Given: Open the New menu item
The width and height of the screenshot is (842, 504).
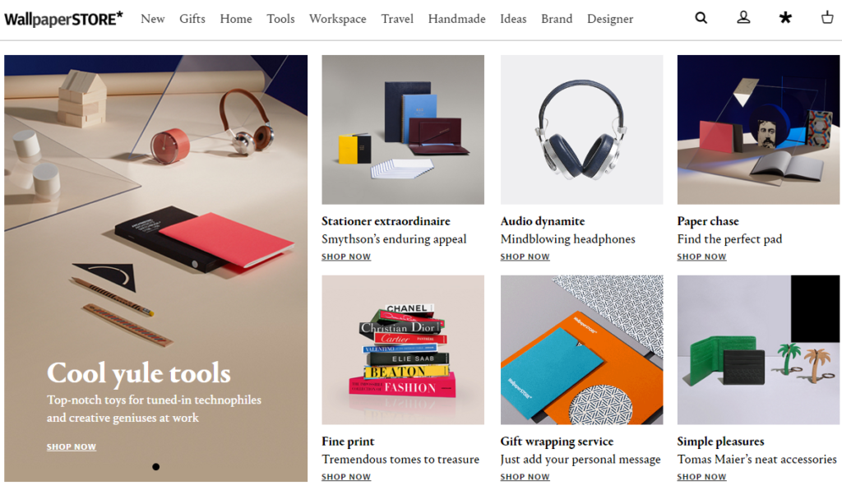Looking at the screenshot, I should [152, 19].
